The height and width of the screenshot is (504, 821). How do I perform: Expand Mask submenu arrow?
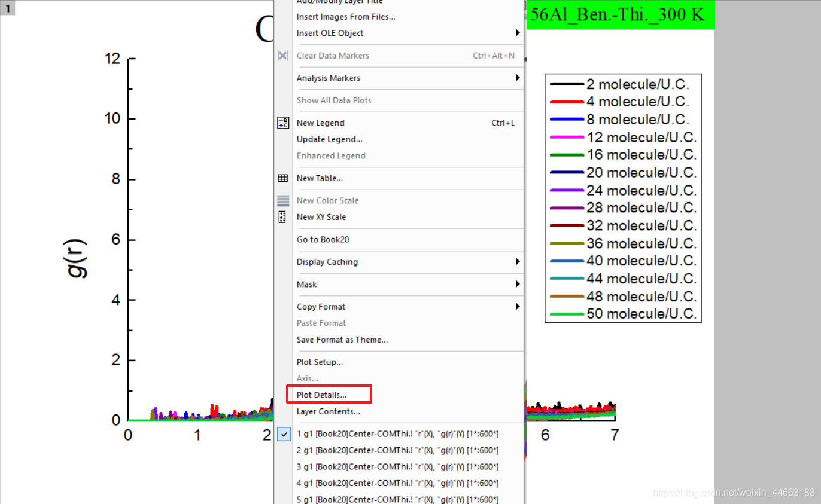[x=518, y=284]
